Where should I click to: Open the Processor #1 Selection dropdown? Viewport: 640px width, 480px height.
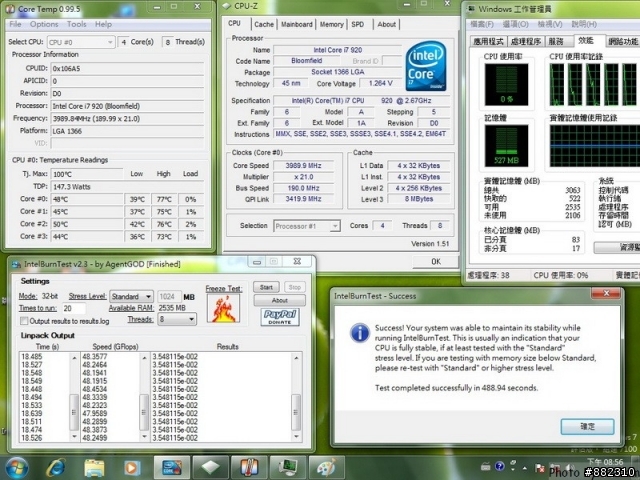tap(307, 226)
